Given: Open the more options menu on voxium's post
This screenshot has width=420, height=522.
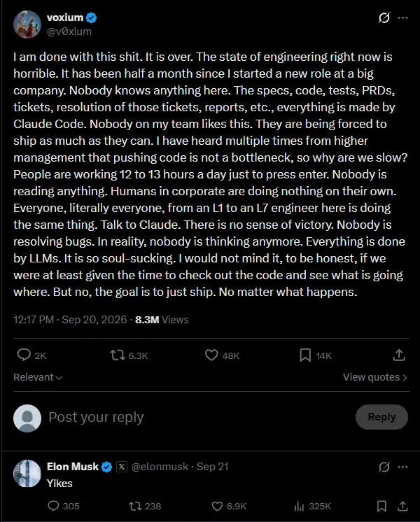Looking at the screenshot, I should 402,17.
